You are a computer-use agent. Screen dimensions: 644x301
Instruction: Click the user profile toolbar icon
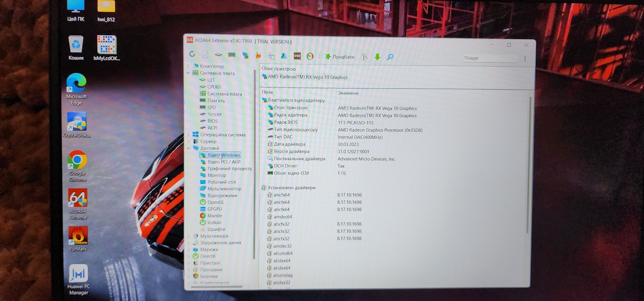[x=284, y=56]
